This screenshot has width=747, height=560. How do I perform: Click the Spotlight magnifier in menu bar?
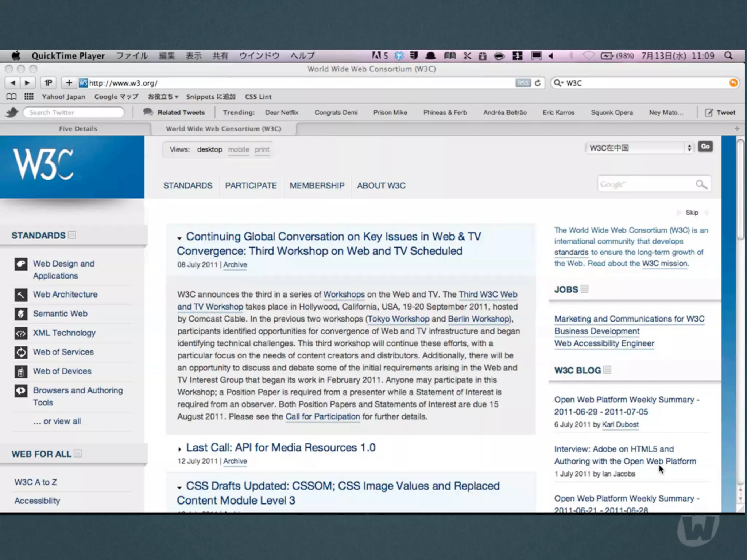click(728, 56)
